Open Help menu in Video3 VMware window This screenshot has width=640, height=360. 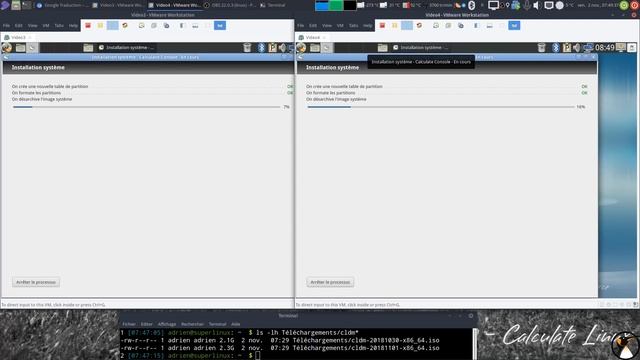(x=73, y=26)
